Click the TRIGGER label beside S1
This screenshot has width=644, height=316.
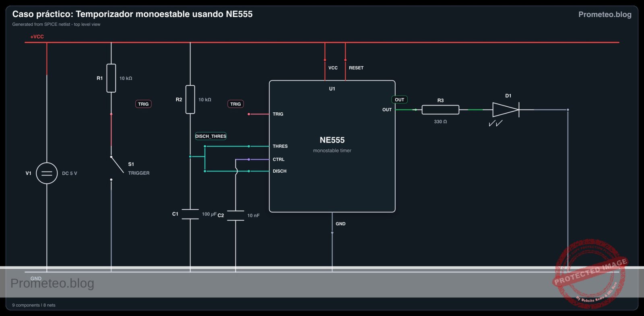pos(139,173)
